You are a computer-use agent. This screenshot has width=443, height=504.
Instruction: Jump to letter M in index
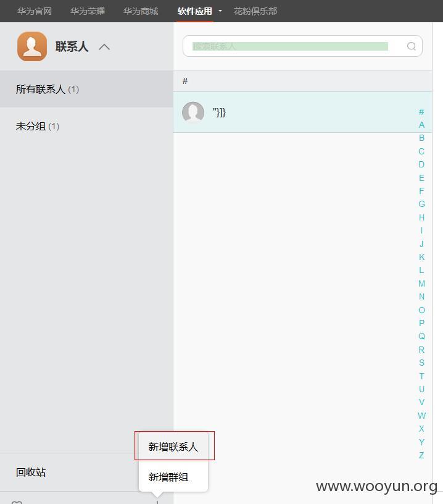pos(421,283)
